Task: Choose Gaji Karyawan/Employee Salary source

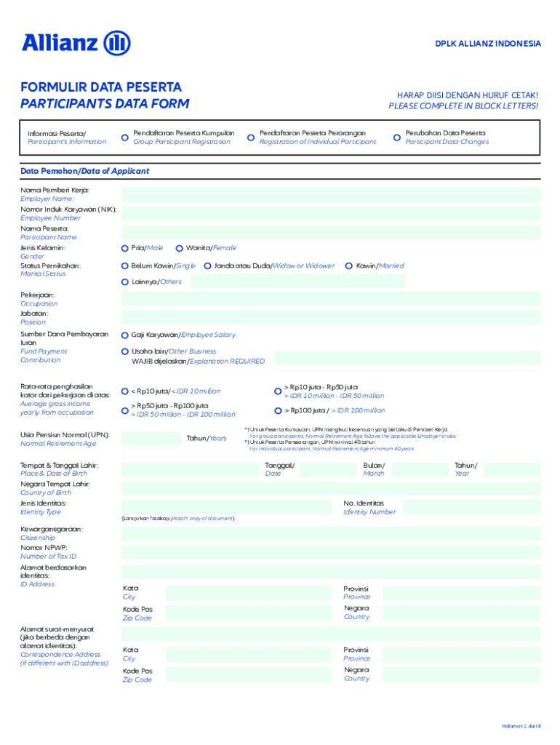Action: (x=124, y=335)
